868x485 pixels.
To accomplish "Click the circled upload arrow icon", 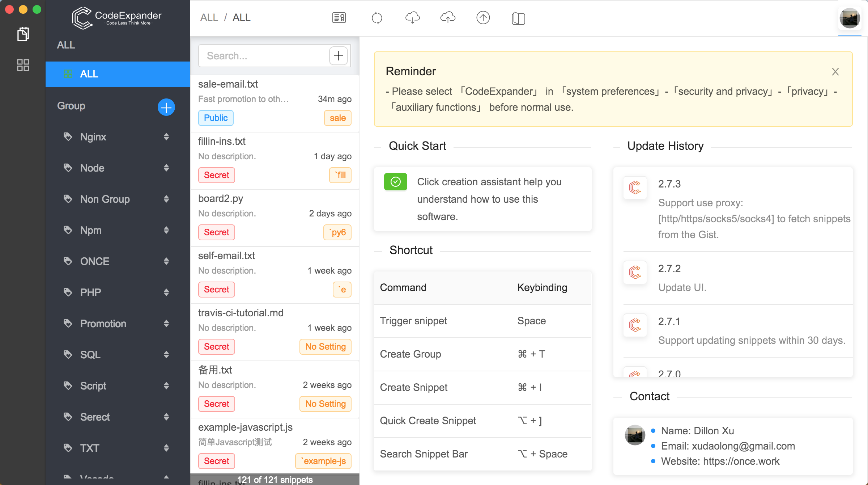I will tap(483, 18).
